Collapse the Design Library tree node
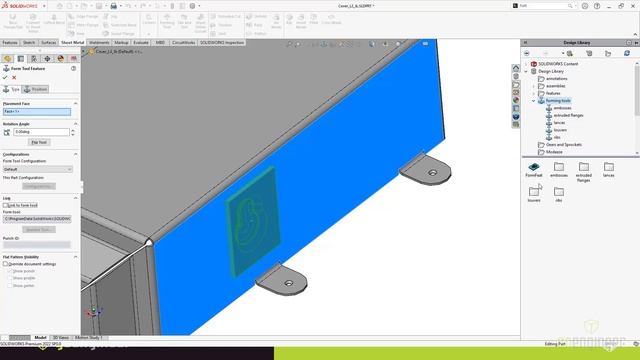This screenshot has width=640, height=360. [526, 71]
